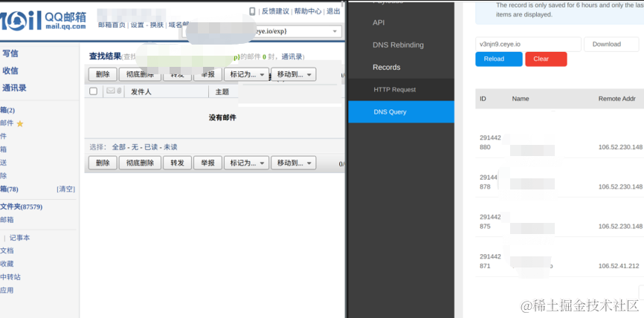Open the 标记为... dropdown above the mail list
This screenshot has width=644, height=318.
click(246, 74)
